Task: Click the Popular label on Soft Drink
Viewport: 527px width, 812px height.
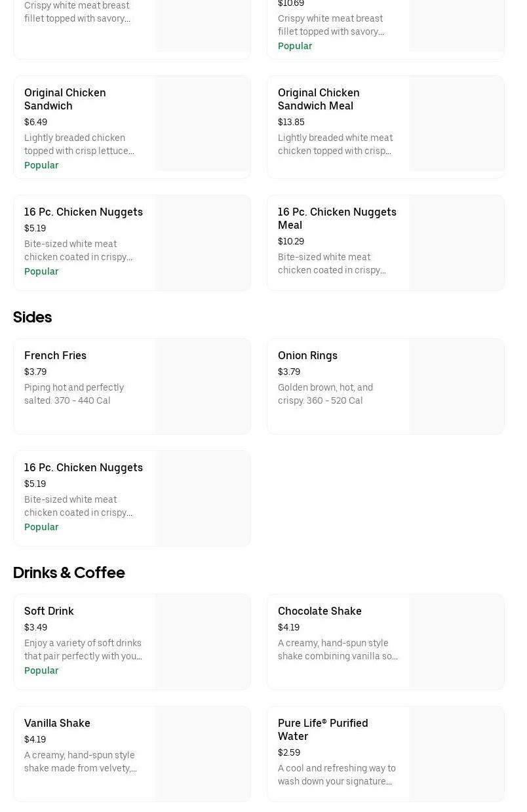Action: click(41, 670)
